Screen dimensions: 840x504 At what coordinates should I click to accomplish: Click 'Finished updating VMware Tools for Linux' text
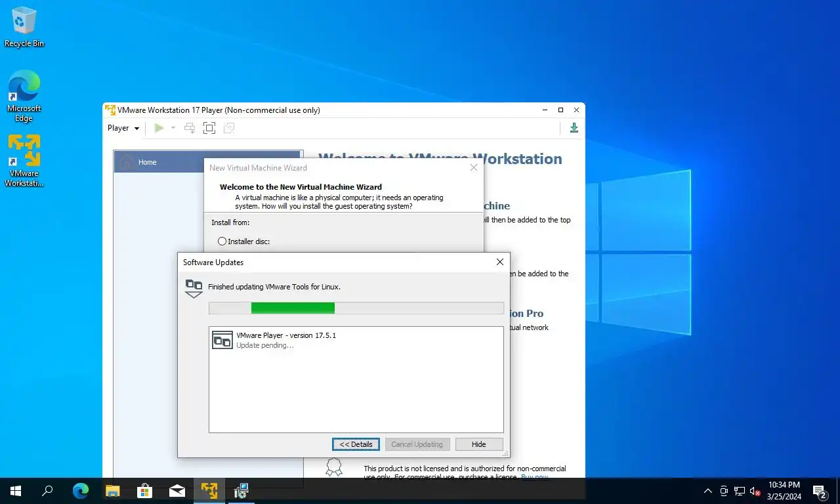(274, 287)
